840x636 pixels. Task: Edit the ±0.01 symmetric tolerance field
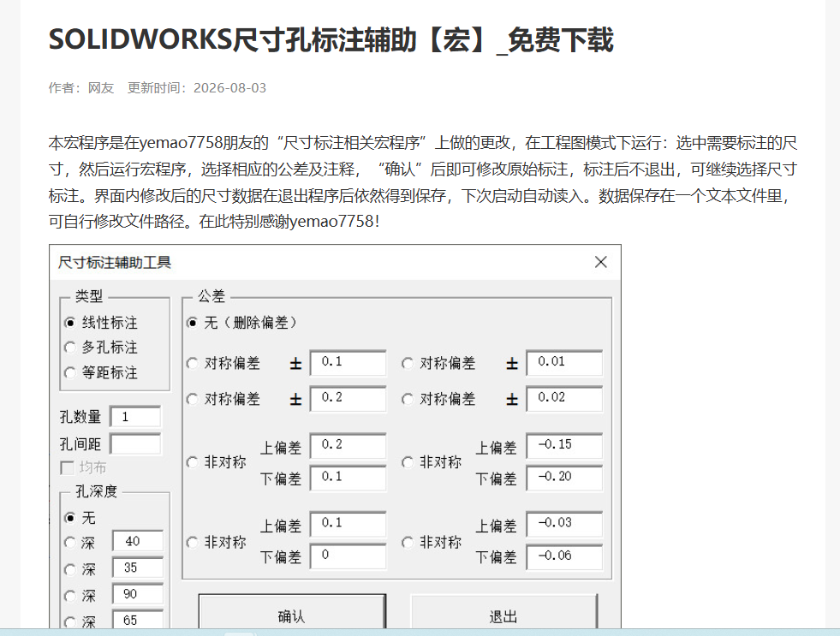[x=564, y=362]
